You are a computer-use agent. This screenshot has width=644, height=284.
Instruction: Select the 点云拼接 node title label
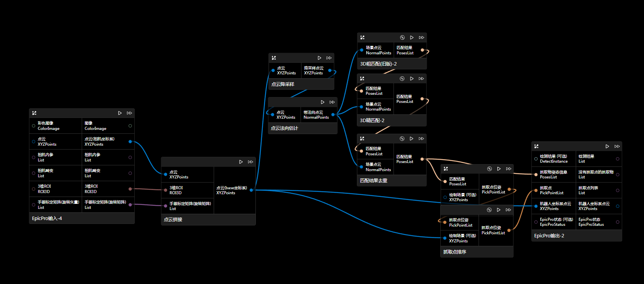pyautogui.click(x=173, y=220)
